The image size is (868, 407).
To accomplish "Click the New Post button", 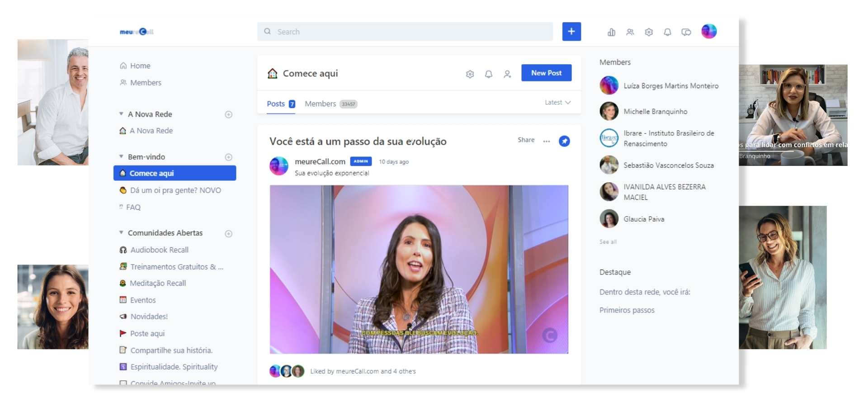I will click(x=546, y=73).
